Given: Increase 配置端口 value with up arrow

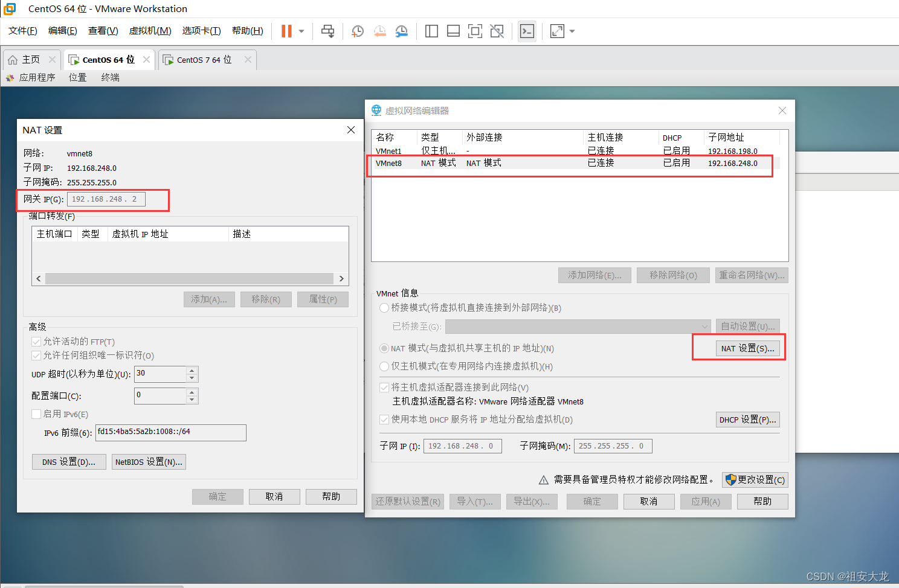Looking at the screenshot, I should (x=192, y=392).
